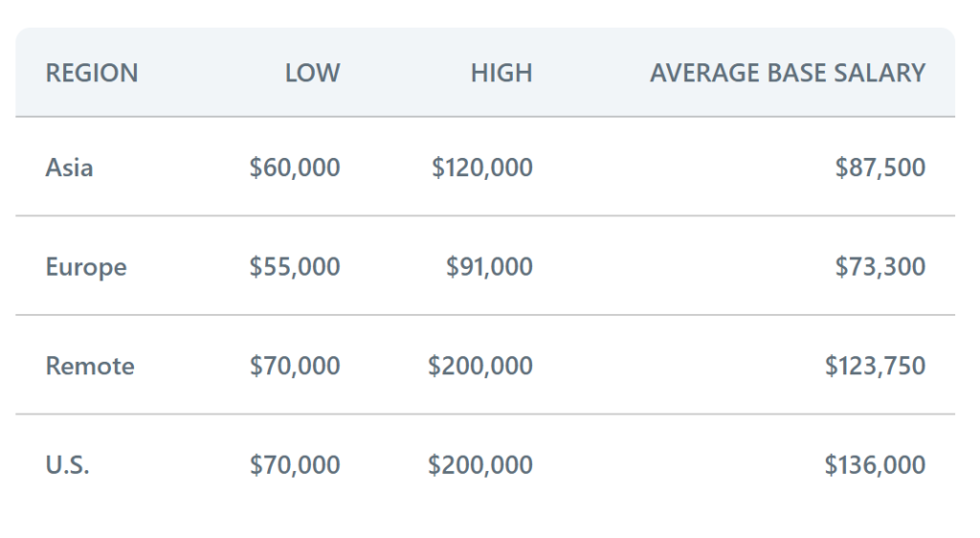Select the Remote region cell
The height and width of the screenshot is (538, 980).
tap(90, 366)
